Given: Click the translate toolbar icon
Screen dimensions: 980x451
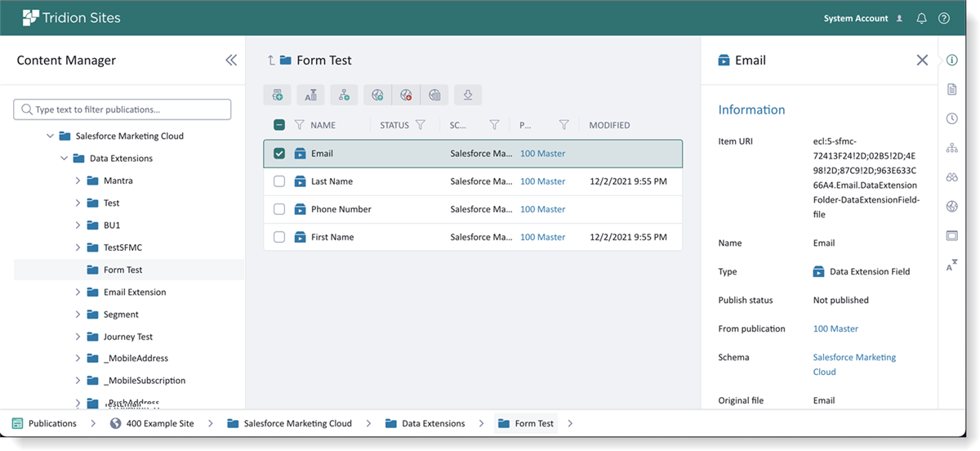Looking at the screenshot, I should click(311, 95).
